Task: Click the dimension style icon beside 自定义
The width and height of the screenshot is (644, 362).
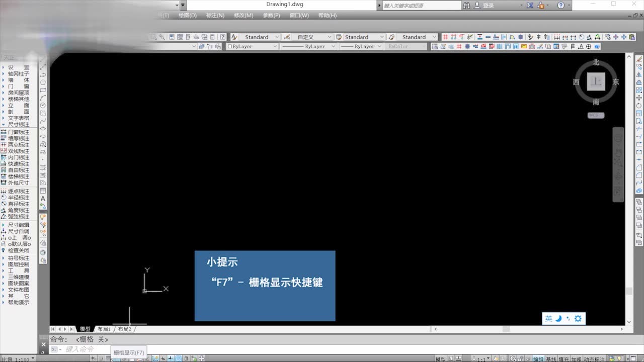Action: (286, 37)
